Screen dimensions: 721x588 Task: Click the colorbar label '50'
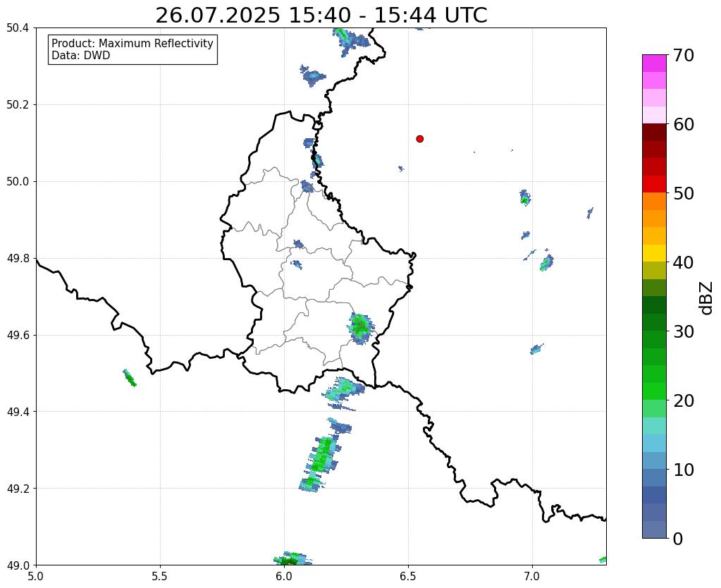point(683,193)
